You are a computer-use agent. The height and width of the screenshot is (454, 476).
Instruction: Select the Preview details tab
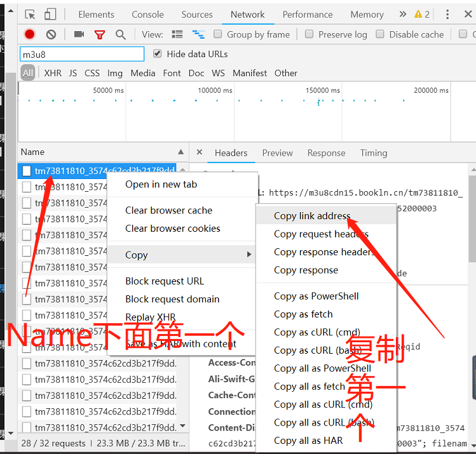click(x=278, y=153)
